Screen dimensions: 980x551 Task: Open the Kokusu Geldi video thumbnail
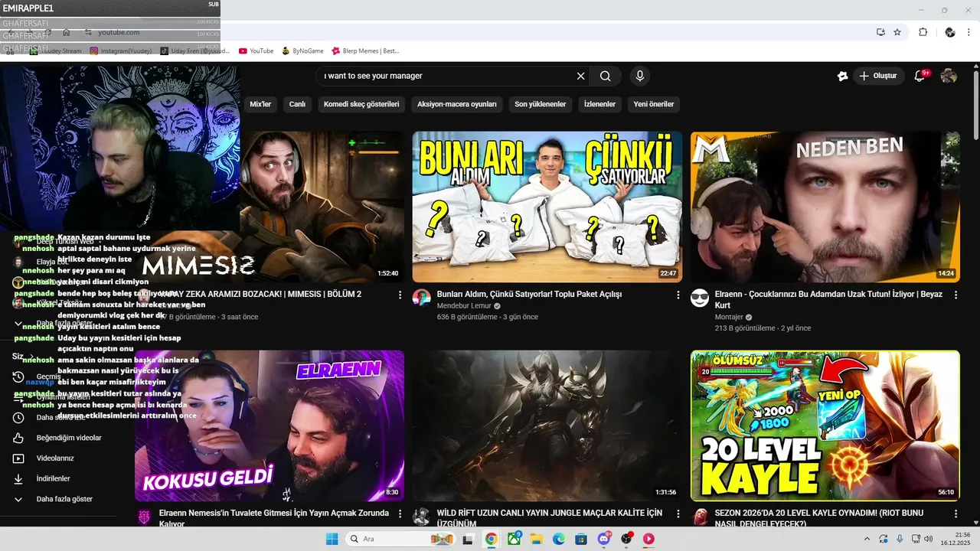[x=269, y=425]
